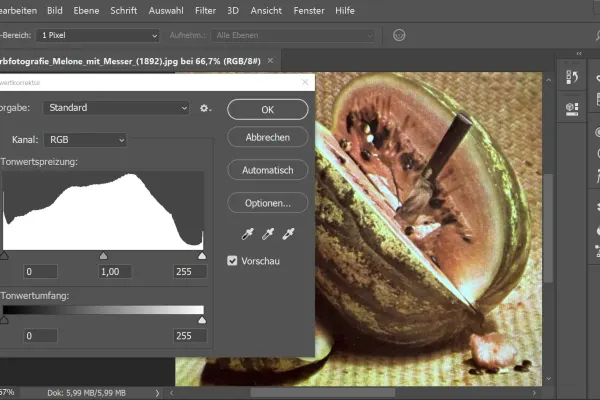Click the horizontal scrollbar right arrow
The height and width of the screenshot is (400, 600).
pos(534,393)
